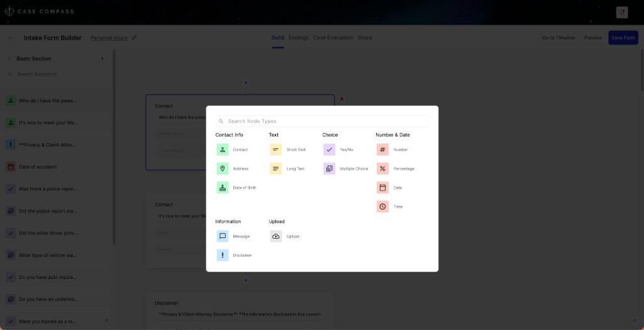Pick the Time node icon
This screenshot has height=330, width=644.
coord(383,207)
